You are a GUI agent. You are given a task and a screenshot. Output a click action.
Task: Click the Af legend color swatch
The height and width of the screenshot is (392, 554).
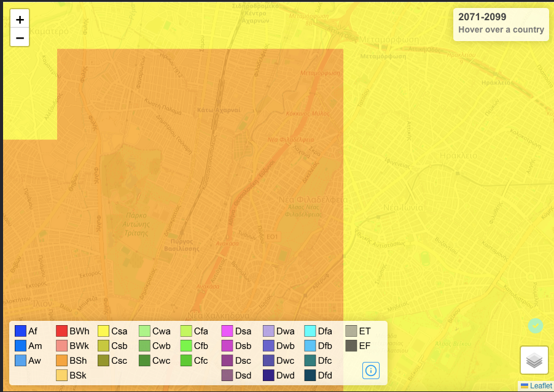(20, 331)
